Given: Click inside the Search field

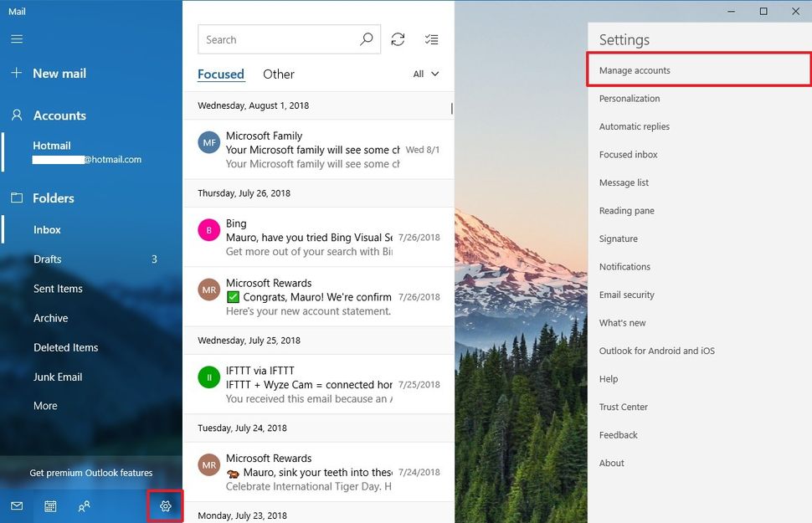Looking at the screenshot, I should pyautogui.click(x=276, y=39).
